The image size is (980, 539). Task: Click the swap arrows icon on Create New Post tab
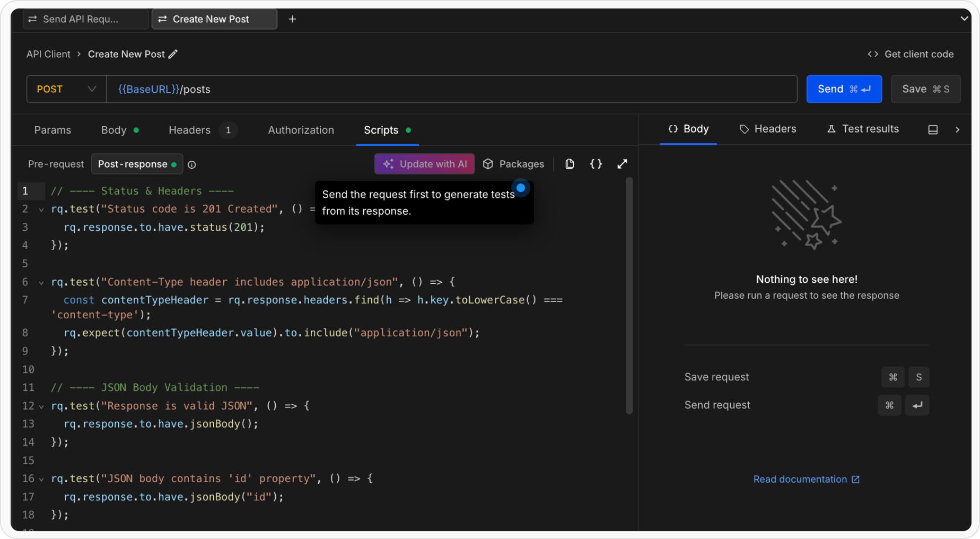[x=163, y=19]
